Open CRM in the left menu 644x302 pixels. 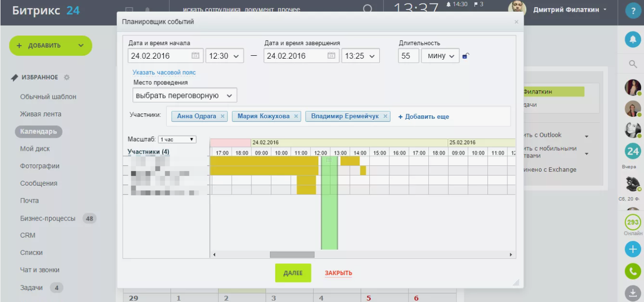click(x=28, y=236)
